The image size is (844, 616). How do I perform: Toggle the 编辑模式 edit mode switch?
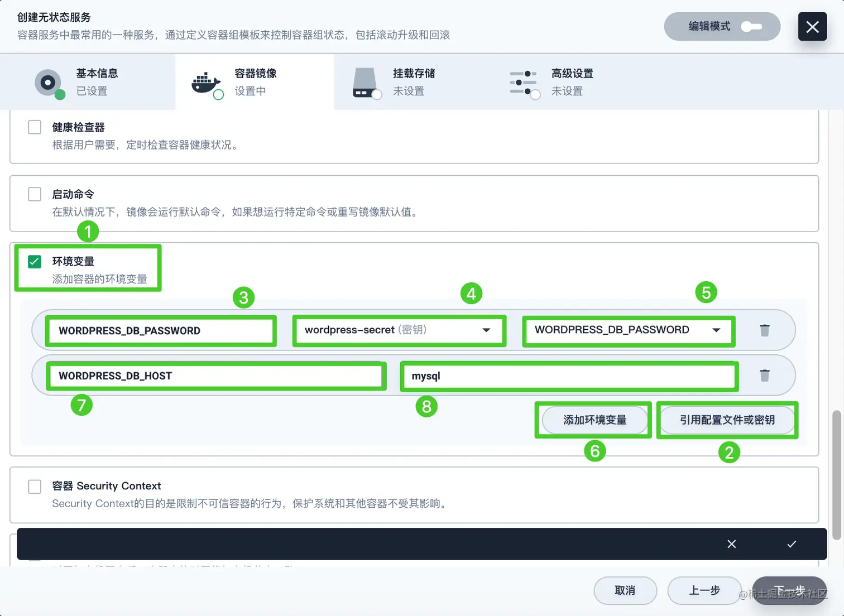pyautogui.click(x=751, y=26)
